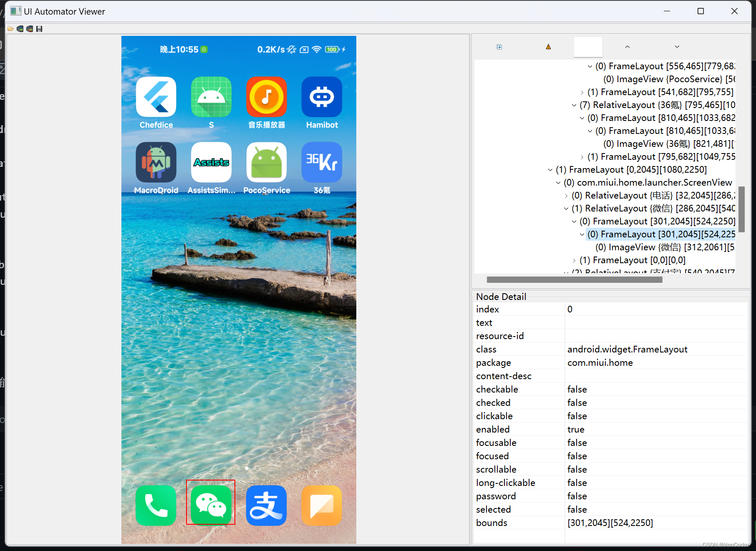
Task: Click the time 晚上10:55 in phone status bar
Action: [179, 49]
